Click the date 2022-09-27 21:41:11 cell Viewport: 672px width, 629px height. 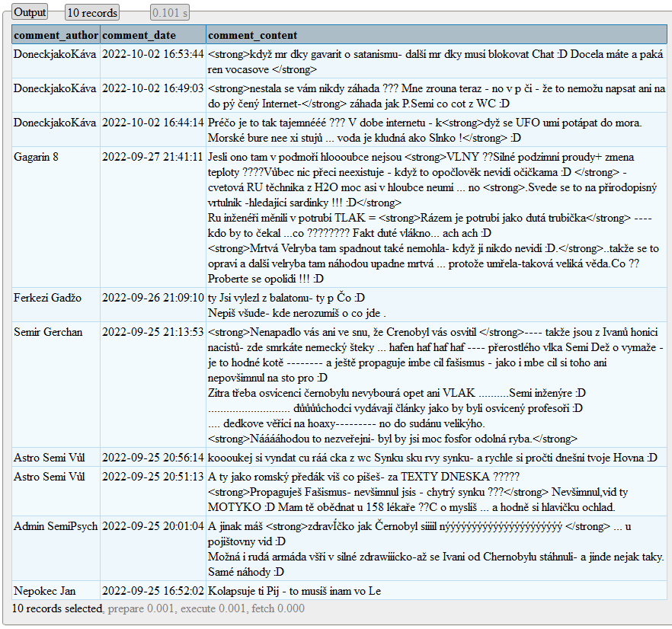[152, 157]
